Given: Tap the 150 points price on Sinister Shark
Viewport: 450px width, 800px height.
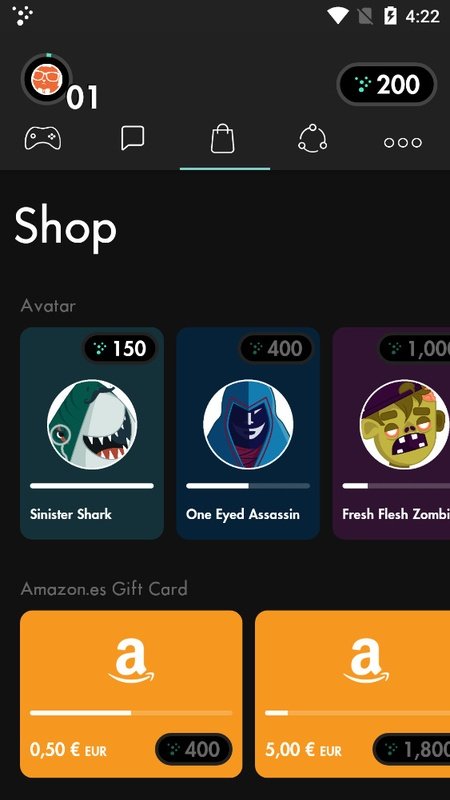Looking at the screenshot, I should pos(120,348).
